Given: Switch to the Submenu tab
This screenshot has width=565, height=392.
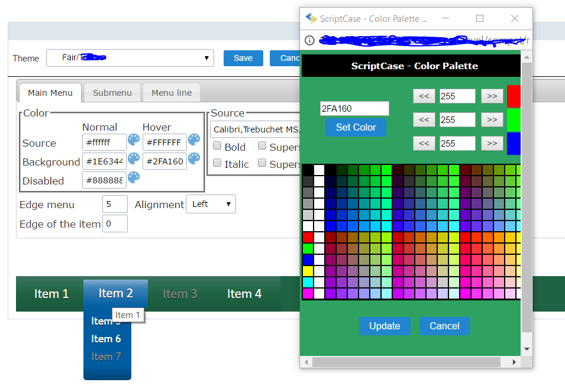Looking at the screenshot, I should coord(112,93).
